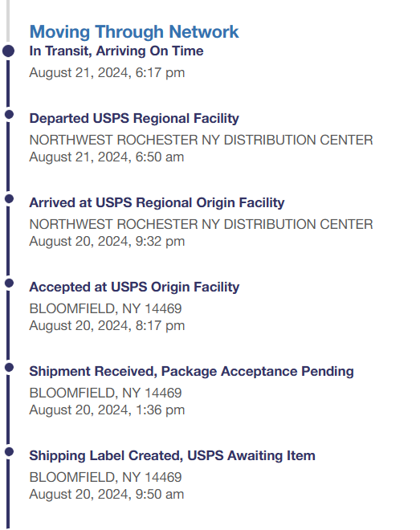
Task: Click the Arrived at Regional Origin Facility dot
Action: tap(9, 199)
